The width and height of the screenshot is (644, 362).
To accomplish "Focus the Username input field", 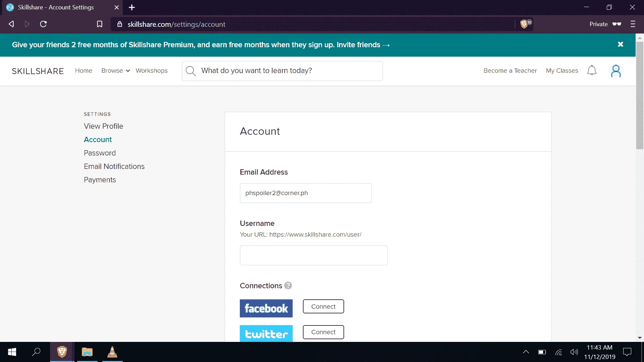I will click(x=314, y=255).
